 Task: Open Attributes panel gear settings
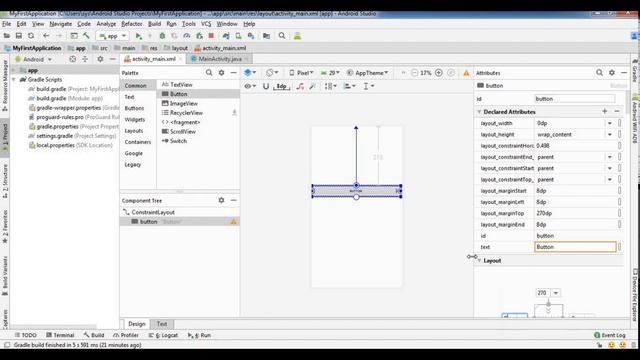(612, 73)
